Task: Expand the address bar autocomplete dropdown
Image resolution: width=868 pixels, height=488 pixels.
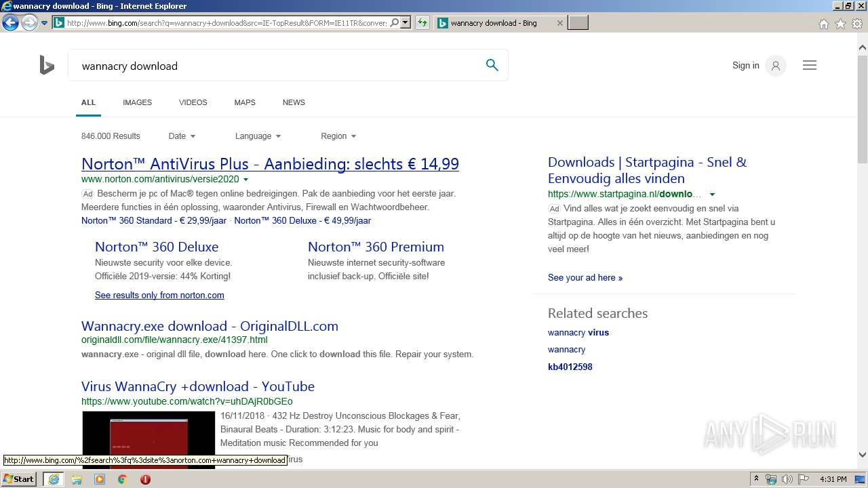Action: click(406, 23)
